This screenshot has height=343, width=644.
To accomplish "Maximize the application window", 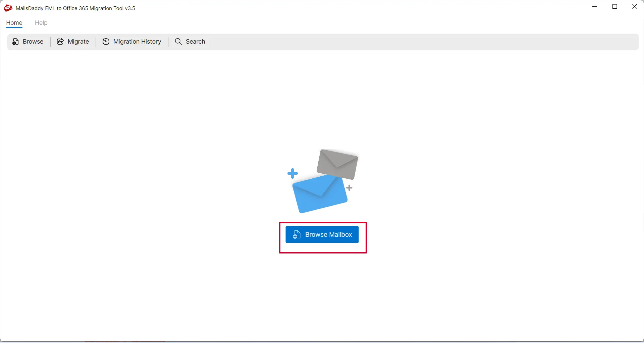I will pos(615,6).
